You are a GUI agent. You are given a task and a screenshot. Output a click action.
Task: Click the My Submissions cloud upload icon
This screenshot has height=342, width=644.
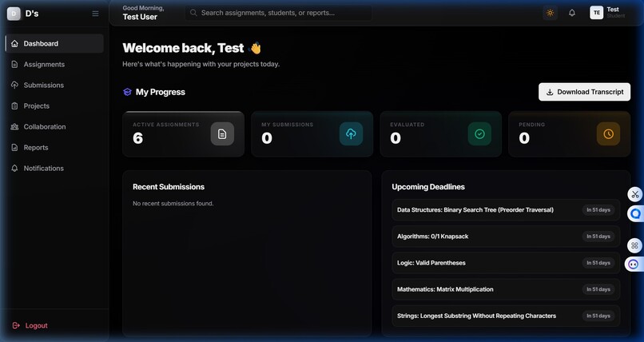point(351,134)
